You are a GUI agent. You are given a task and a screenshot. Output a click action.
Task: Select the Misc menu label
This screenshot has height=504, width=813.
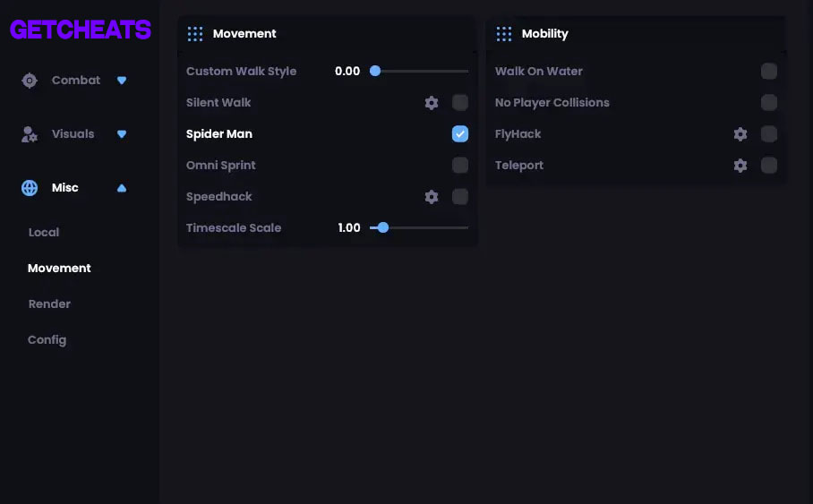64,188
